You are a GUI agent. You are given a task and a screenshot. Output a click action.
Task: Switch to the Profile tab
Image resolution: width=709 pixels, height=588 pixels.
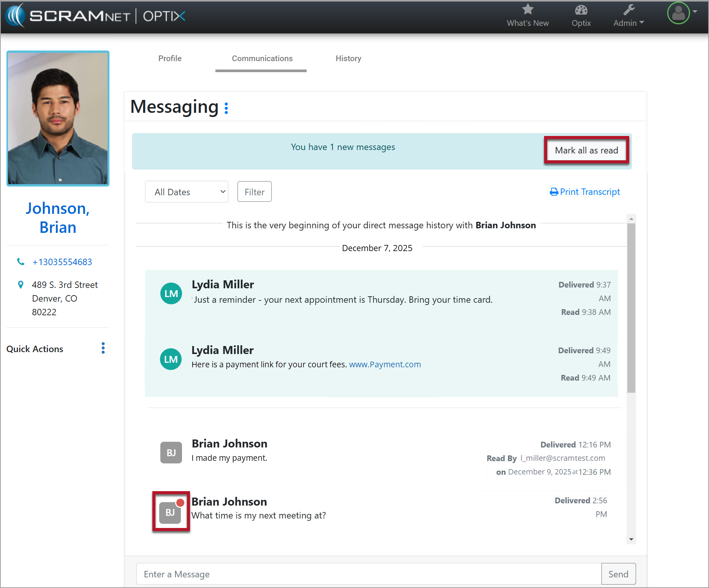(x=170, y=58)
